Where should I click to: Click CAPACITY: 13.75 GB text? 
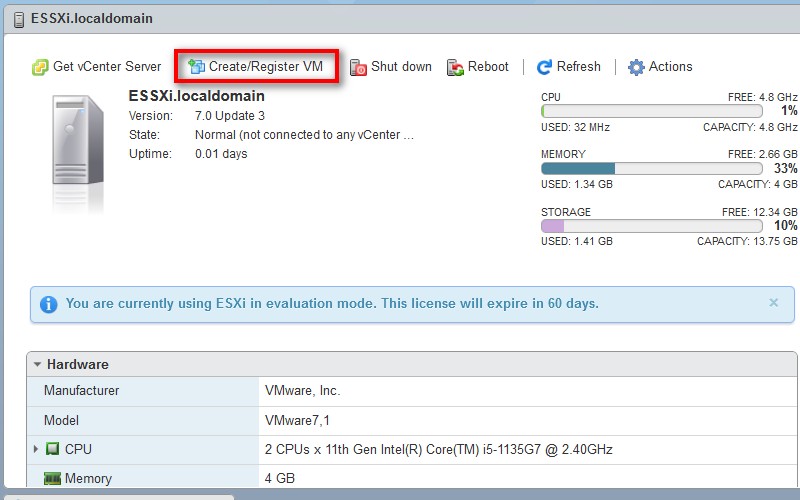click(747, 241)
